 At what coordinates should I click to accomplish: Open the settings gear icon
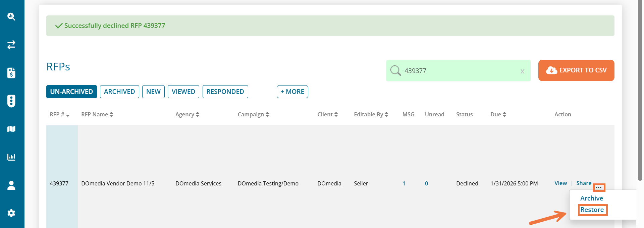(x=11, y=213)
